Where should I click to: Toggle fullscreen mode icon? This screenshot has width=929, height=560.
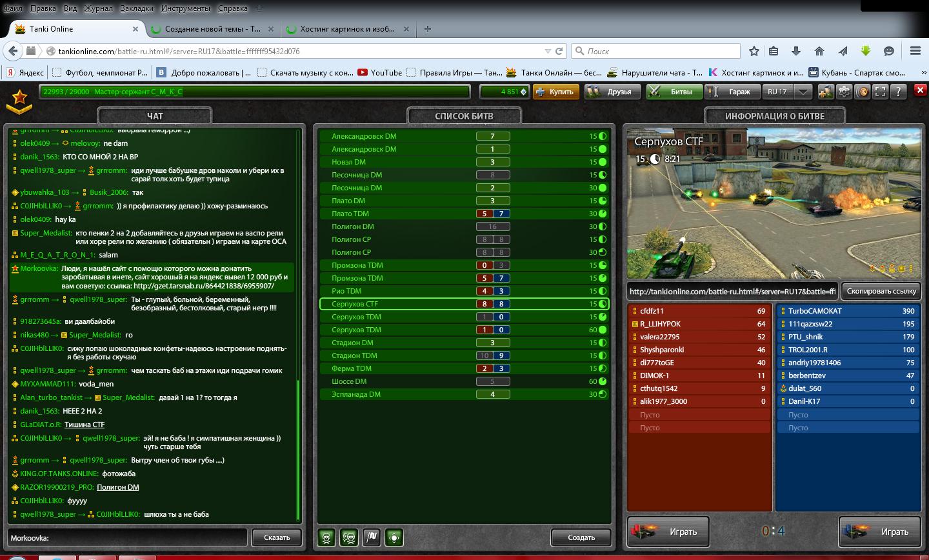(880, 92)
